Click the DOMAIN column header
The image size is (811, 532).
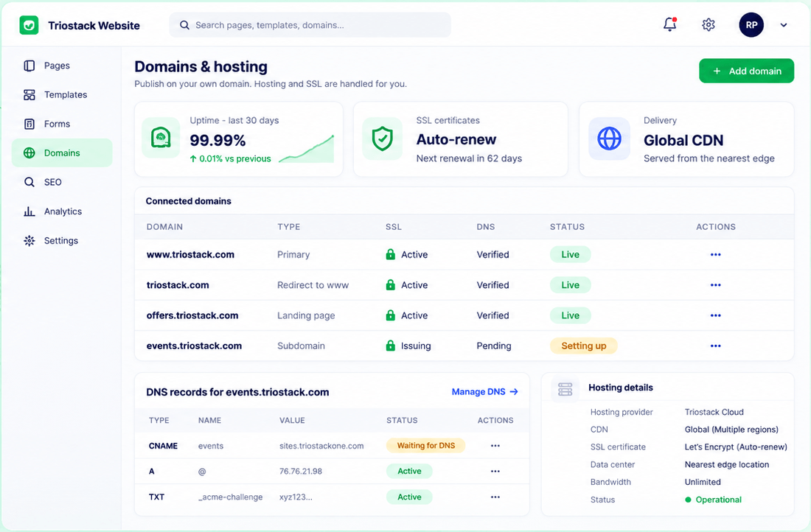[164, 226]
